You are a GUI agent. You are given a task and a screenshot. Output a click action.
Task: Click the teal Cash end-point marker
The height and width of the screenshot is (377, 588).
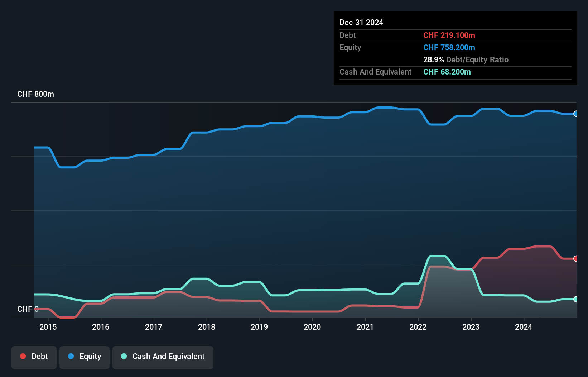point(575,299)
